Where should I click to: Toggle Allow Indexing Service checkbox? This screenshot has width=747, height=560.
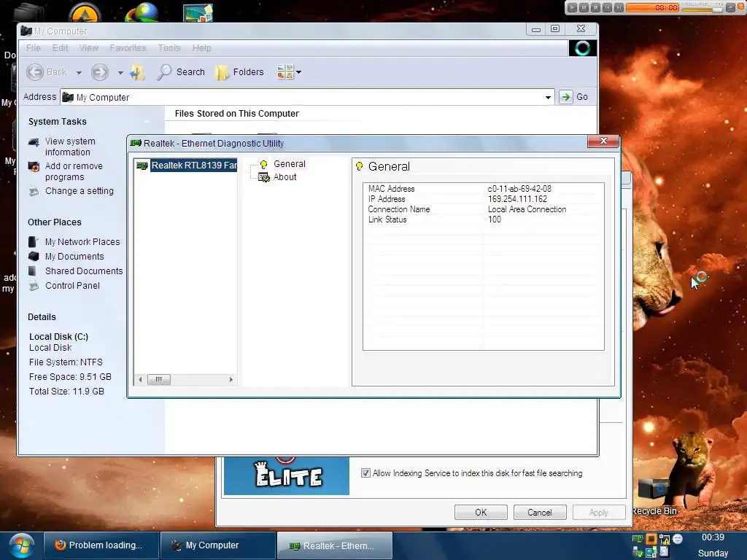pyautogui.click(x=365, y=472)
